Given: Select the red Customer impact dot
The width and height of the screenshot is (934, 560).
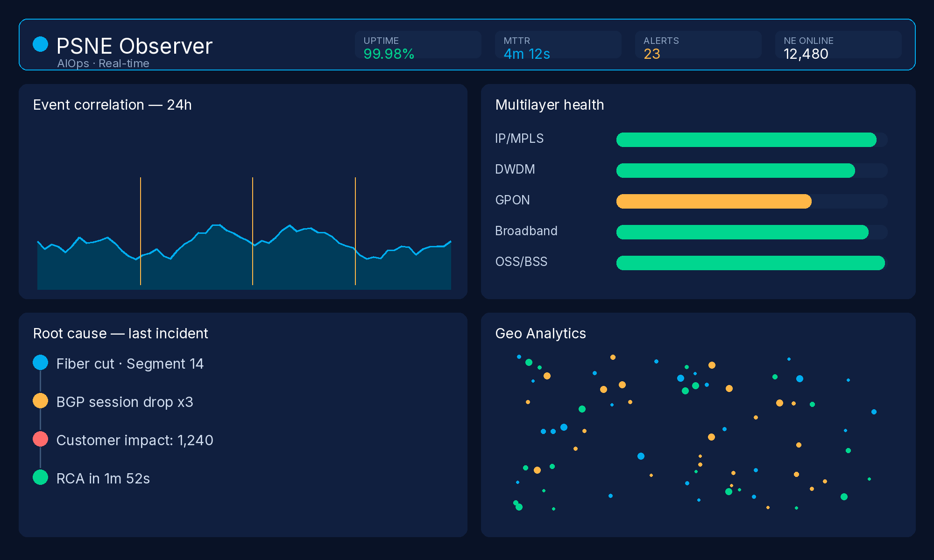Looking at the screenshot, I should 41,439.
